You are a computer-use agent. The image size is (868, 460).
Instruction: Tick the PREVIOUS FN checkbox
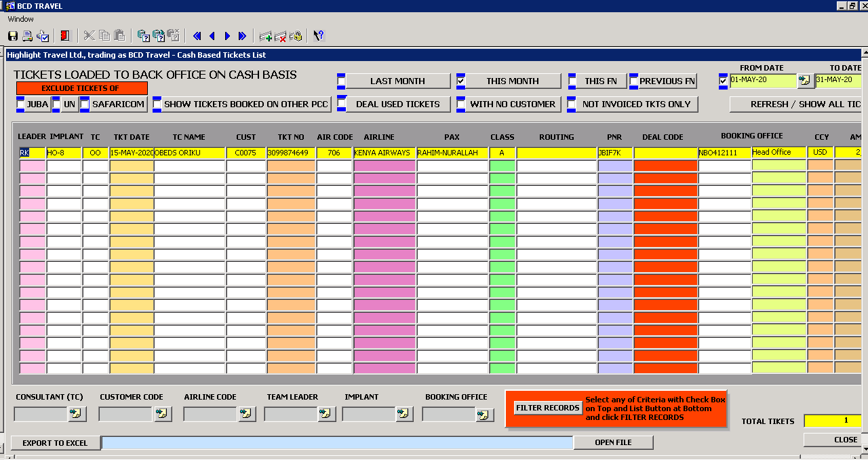[634, 81]
